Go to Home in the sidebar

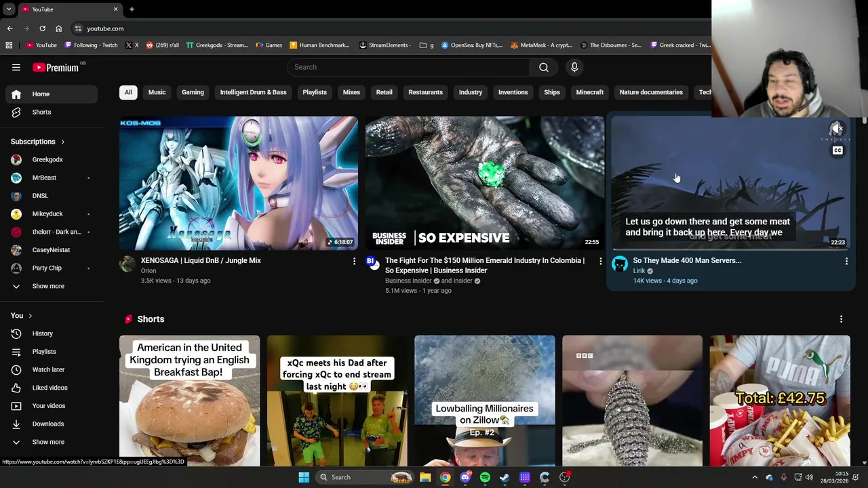52,94
